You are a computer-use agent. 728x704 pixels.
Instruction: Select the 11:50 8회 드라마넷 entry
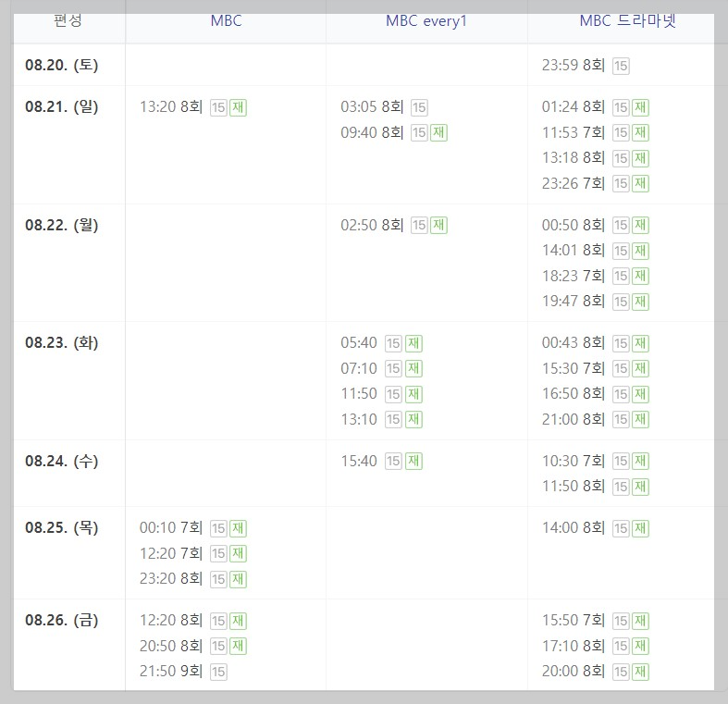[574, 487]
